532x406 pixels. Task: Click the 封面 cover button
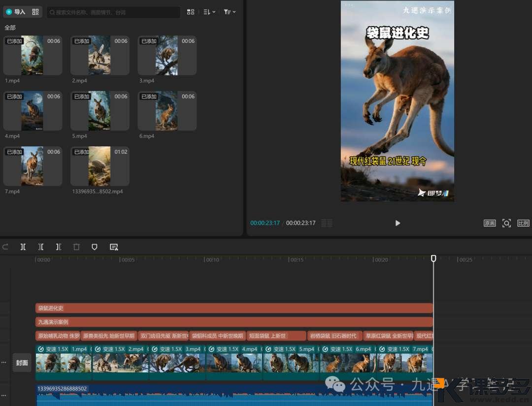pos(22,363)
